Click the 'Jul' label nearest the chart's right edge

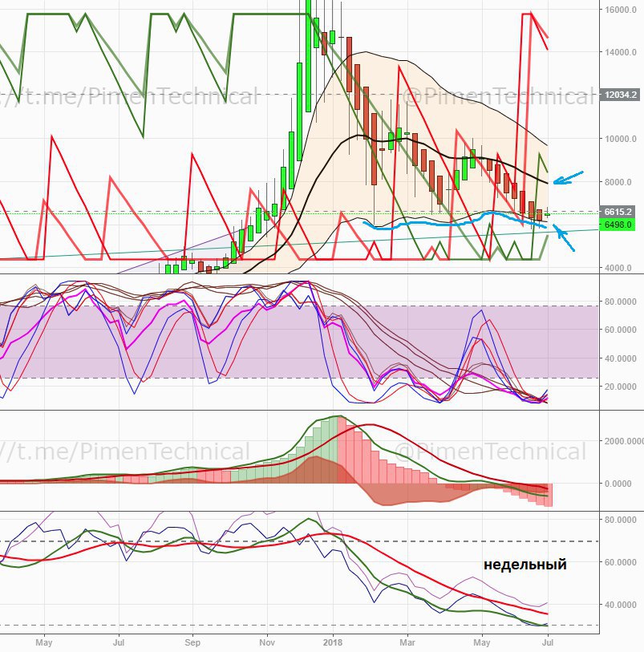point(548,642)
